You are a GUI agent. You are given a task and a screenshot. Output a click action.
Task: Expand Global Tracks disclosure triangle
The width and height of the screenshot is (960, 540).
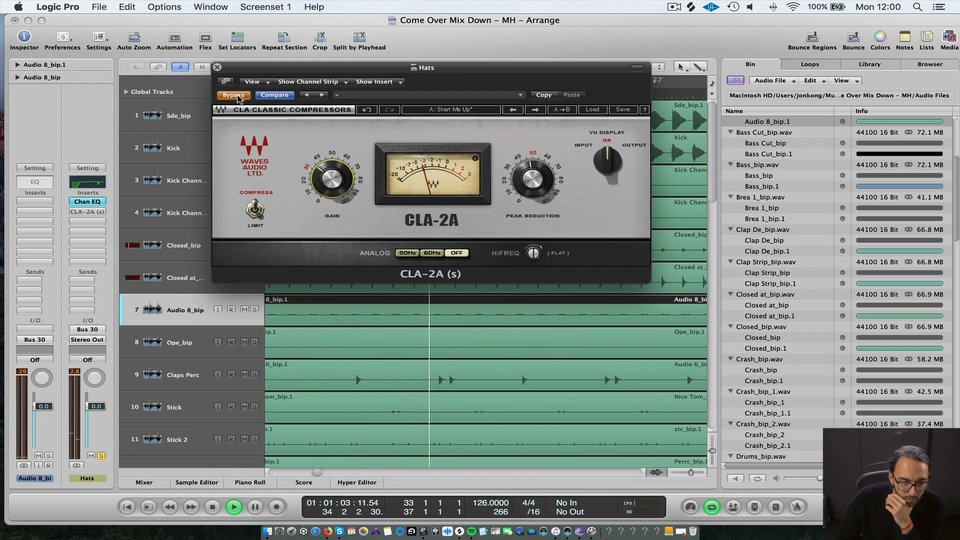126,92
